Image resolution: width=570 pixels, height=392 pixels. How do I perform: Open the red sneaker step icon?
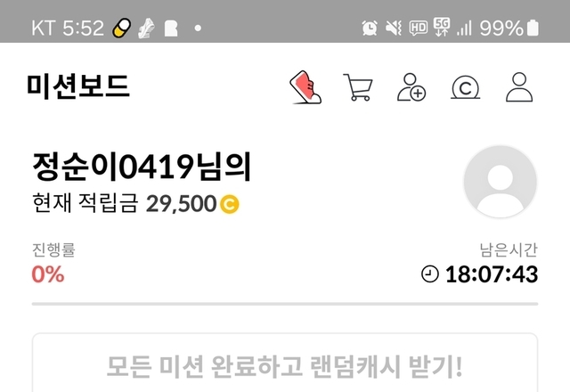pyautogui.click(x=305, y=87)
